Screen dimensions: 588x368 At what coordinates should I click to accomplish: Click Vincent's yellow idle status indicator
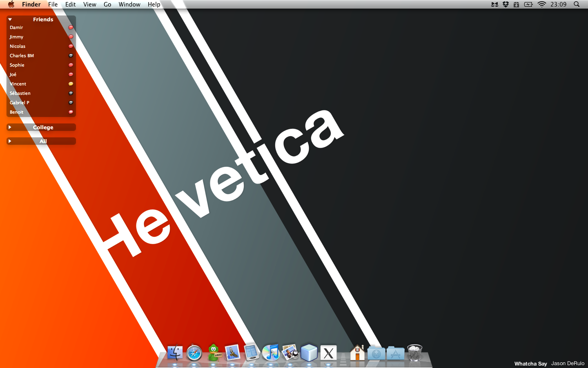pyautogui.click(x=71, y=84)
